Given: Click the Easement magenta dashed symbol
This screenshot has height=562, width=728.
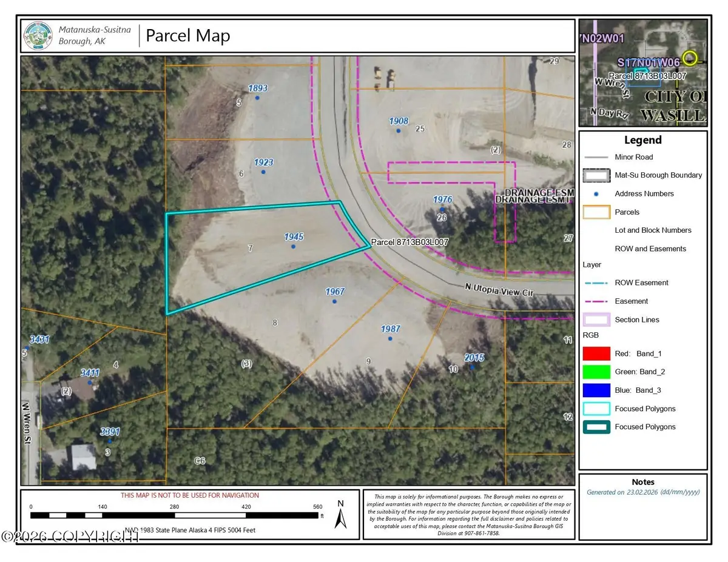Looking at the screenshot, I should 596,301.
